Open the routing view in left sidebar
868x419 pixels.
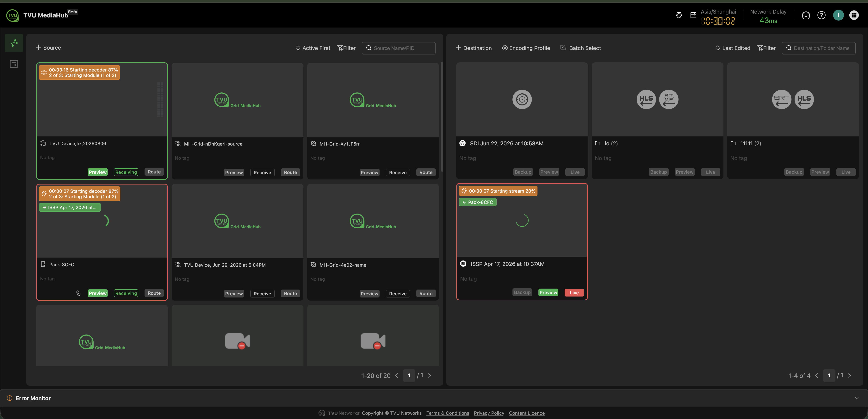click(x=14, y=43)
